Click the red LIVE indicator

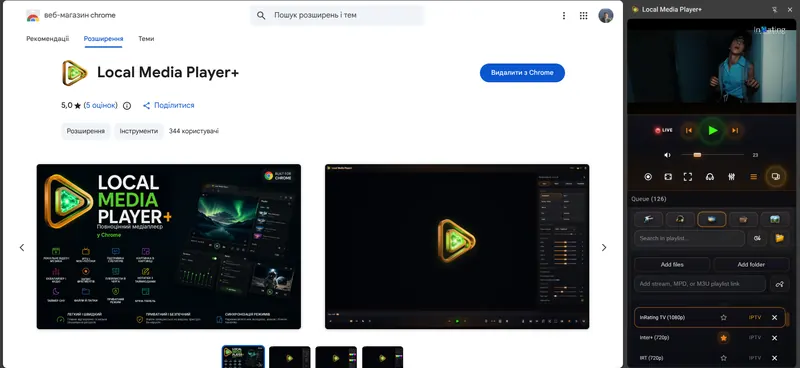[664, 131]
